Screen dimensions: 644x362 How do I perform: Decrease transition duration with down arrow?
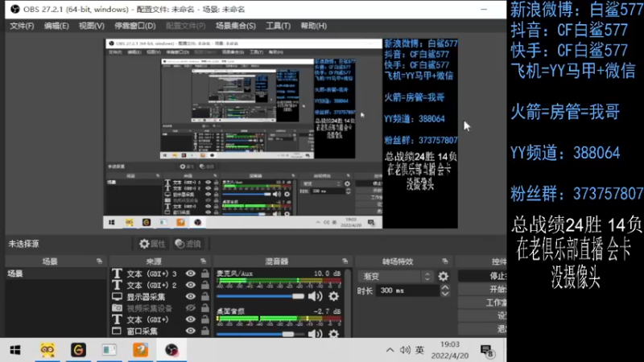445,294
